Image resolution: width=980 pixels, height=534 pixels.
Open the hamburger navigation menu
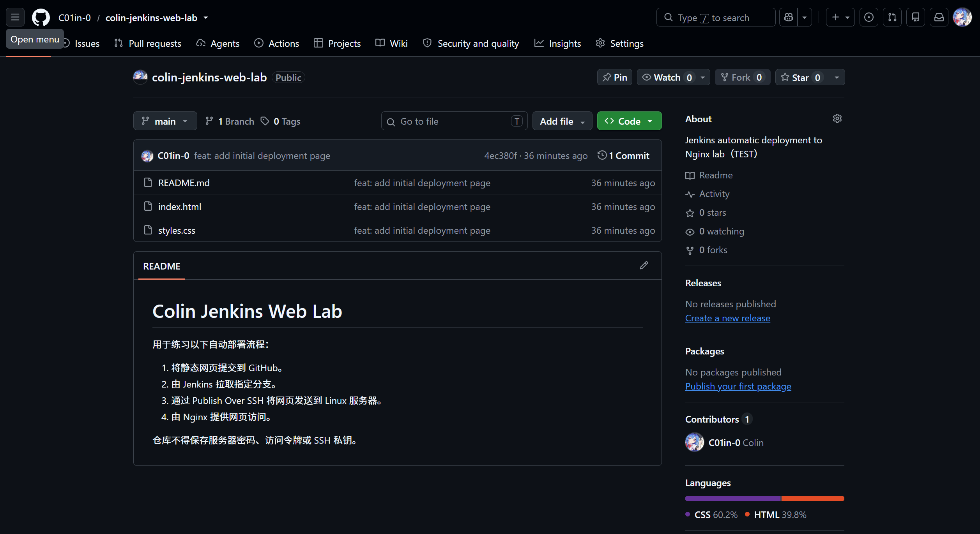15,18
